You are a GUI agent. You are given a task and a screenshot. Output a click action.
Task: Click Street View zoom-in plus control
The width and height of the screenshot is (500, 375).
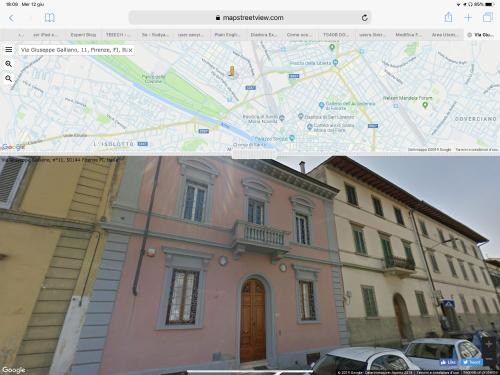489,344
